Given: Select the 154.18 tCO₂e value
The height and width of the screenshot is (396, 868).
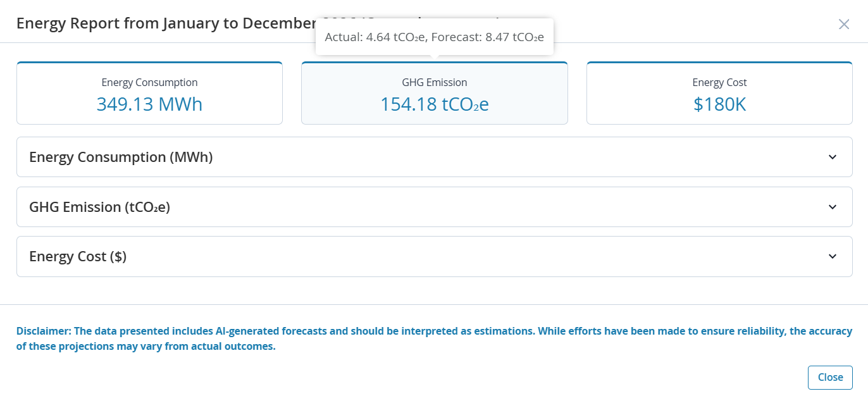Looking at the screenshot, I should pos(434,104).
